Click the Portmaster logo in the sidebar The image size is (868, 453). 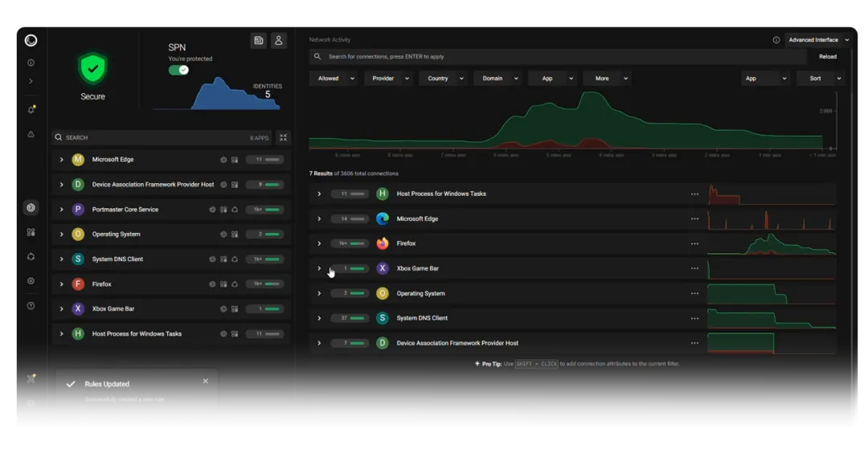point(31,40)
